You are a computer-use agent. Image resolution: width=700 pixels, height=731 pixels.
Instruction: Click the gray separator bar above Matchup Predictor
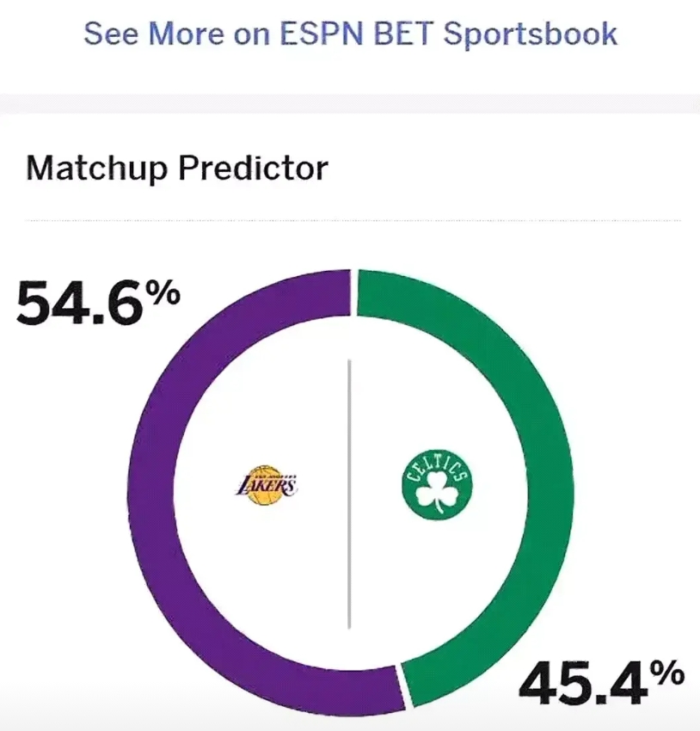pos(350,103)
